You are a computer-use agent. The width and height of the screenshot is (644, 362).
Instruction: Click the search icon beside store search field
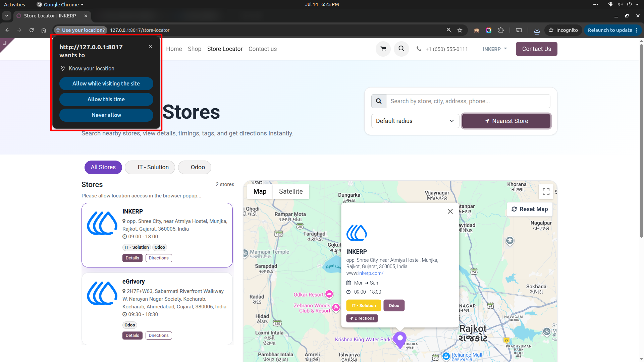(379, 101)
